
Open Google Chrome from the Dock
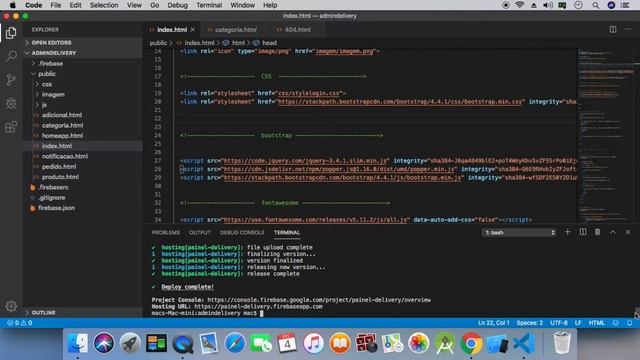pos(471,343)
